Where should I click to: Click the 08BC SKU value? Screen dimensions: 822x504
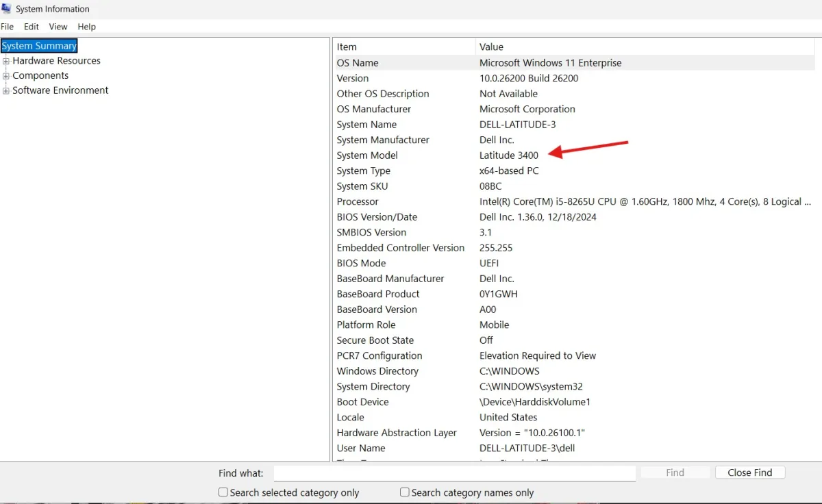490,186
